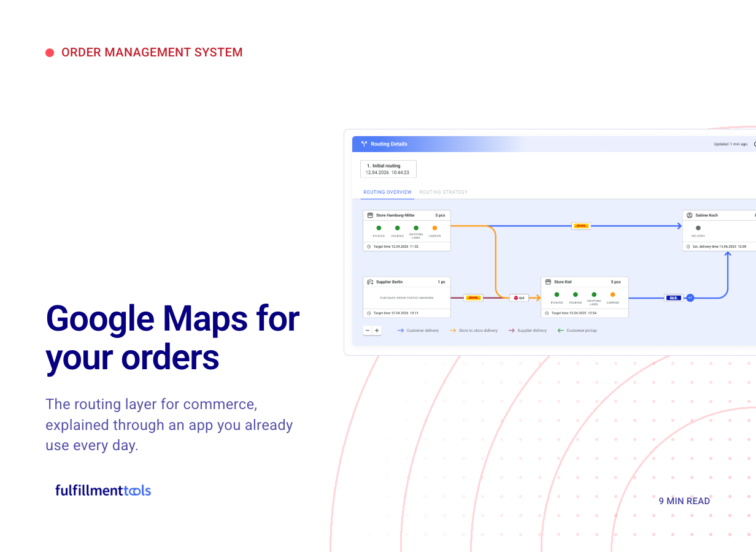Screen dimensions: 756x552
Task: Expand the '+1' carriers badge
Action: (x=690, y=297)
